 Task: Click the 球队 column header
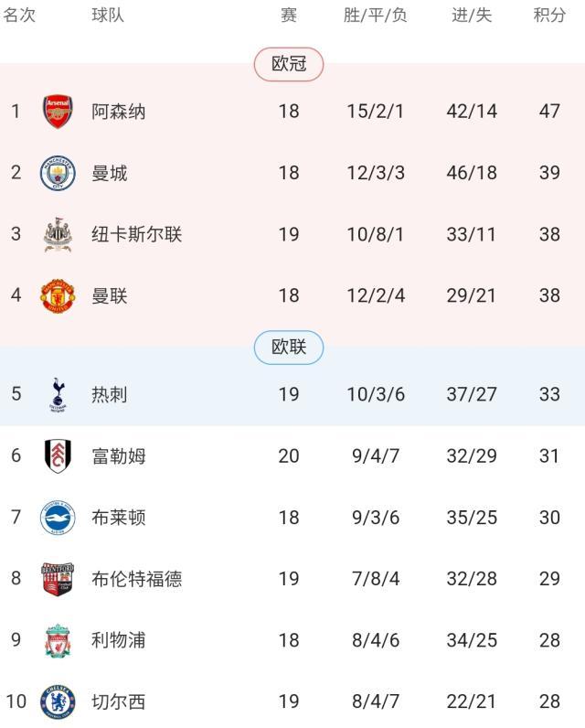[x=108, y=16]
